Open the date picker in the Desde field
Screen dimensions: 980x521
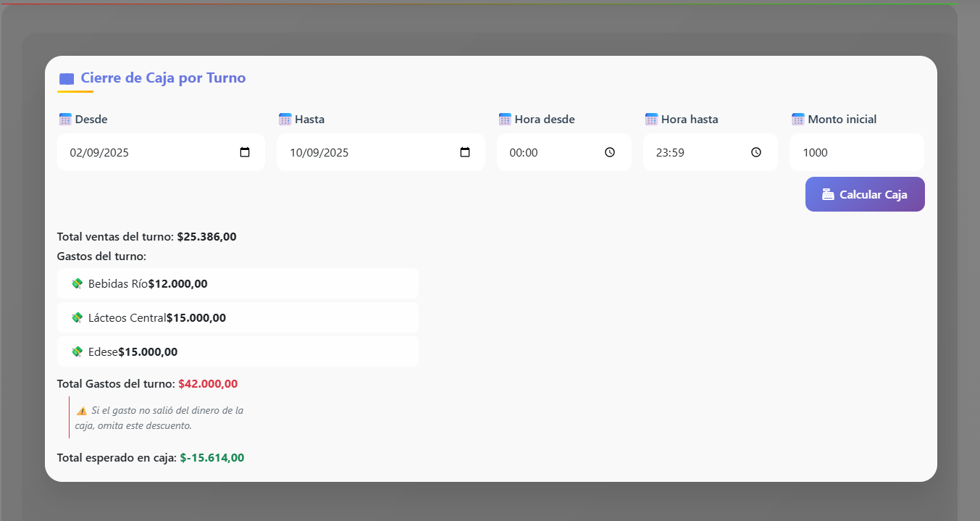point(245,153)
